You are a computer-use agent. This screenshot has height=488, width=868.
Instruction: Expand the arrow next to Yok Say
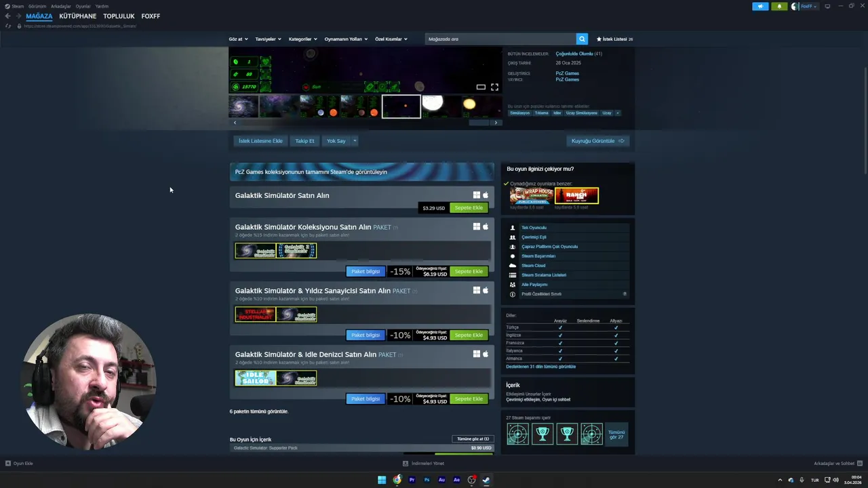click(354, 141)
